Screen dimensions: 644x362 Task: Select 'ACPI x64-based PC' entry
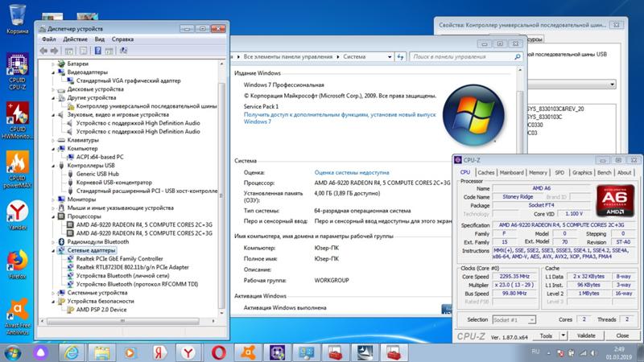[x=100, y=157]
